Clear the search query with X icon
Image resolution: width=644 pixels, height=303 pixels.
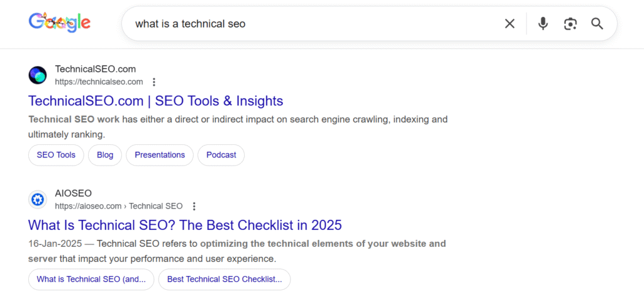509,24
